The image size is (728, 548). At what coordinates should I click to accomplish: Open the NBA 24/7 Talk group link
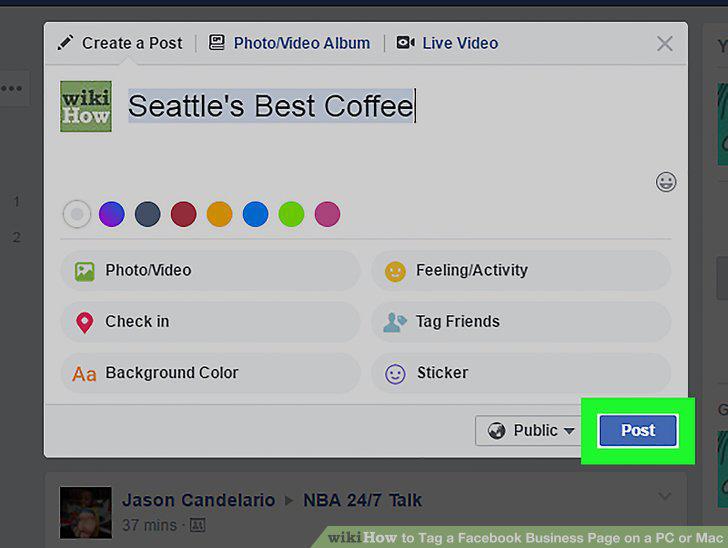363,500
